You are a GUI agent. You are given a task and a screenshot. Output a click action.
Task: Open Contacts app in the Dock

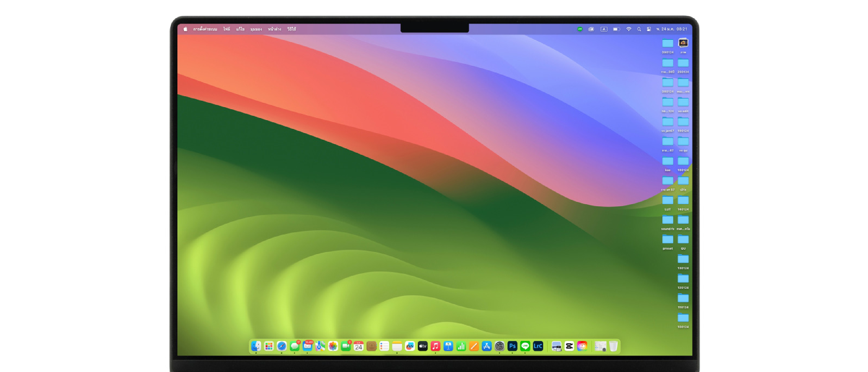pyautogui.click(x=371, y=346)
